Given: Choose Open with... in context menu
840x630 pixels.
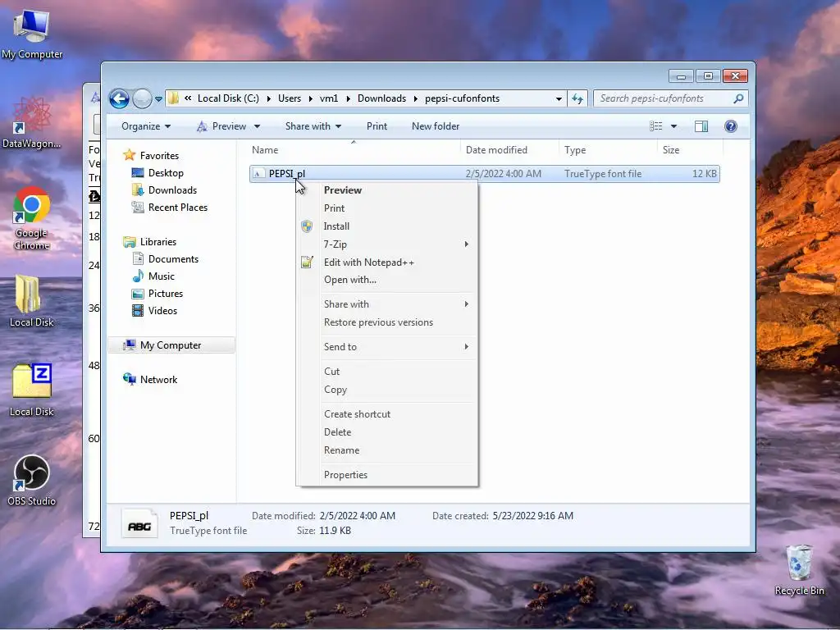Looking at the screenshot, I should pyautogui.click(x=387, y=280).
